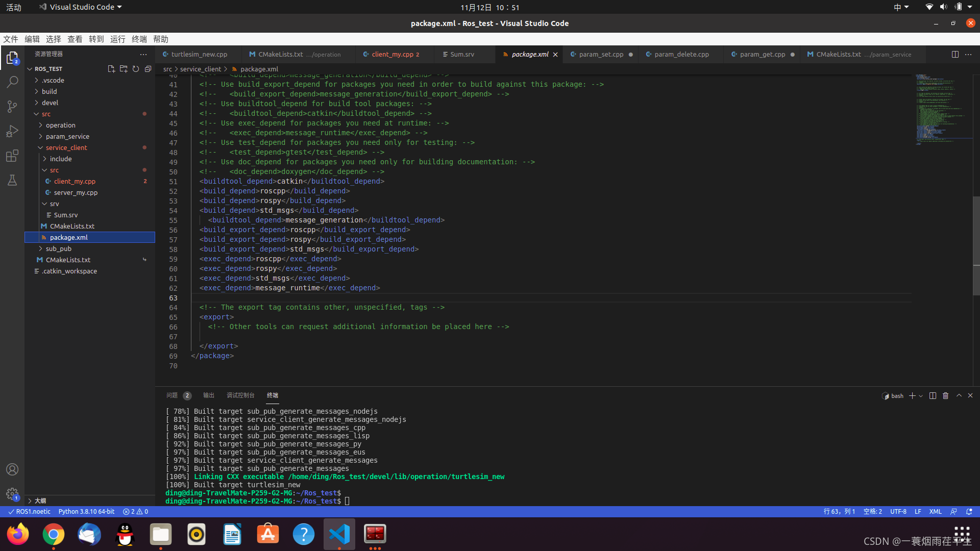Go to line via 行 63, 列 1
The width and height of the screenshot is (980, 551).
(839, 511)
